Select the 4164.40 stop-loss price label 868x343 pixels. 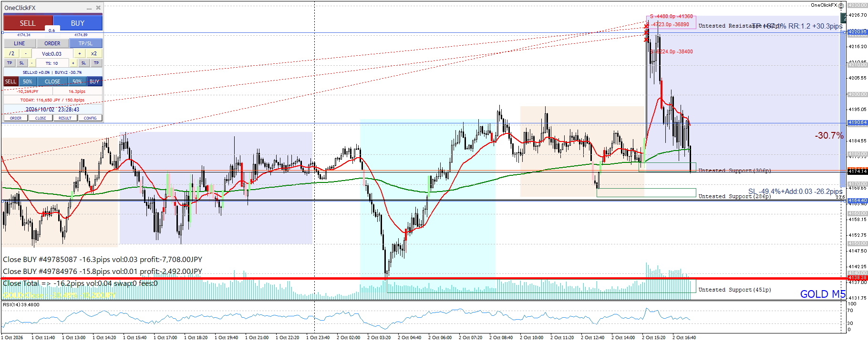click(857, 201)
